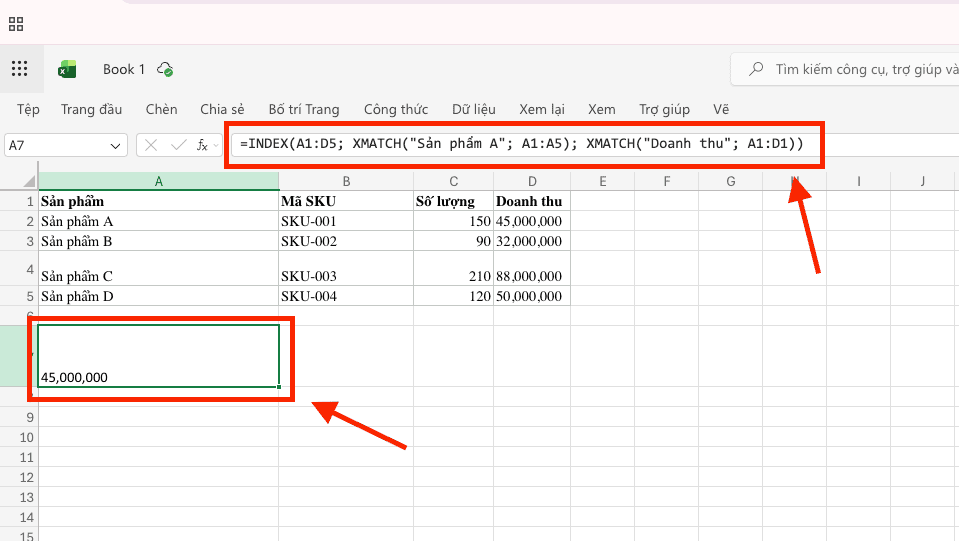The image size is (959, 541).
Task: Open the app launcher grid icon
Action: tap(20, 68)
